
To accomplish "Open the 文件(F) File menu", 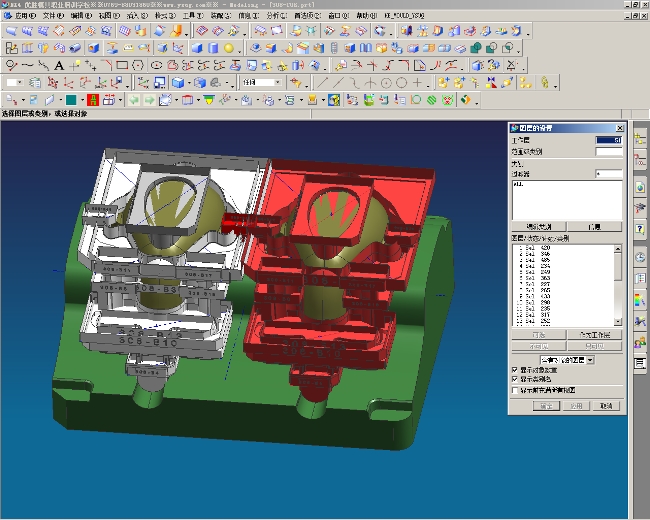I will [53, 16].
